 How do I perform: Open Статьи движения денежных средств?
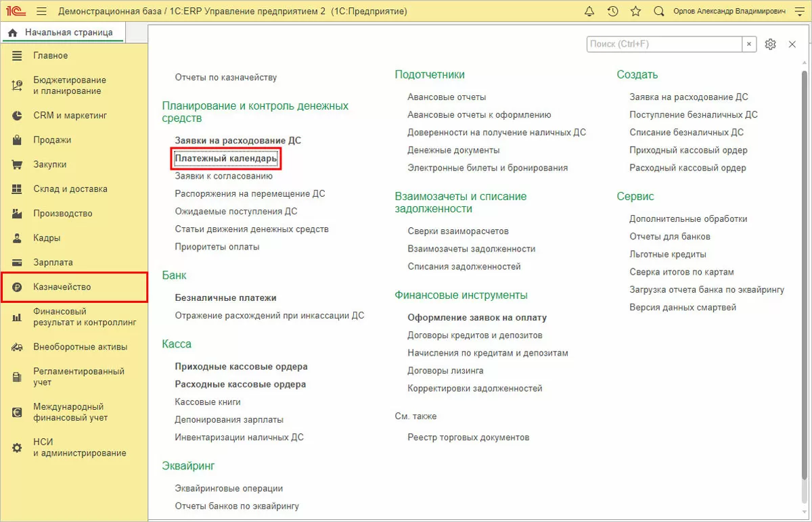pyautogui.click(x=252, y=229)
